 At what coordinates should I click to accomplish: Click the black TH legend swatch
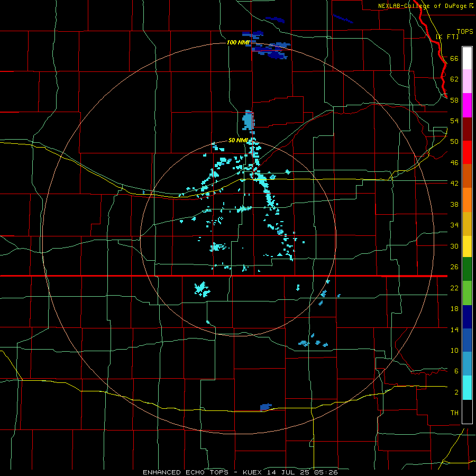(467, 411)
